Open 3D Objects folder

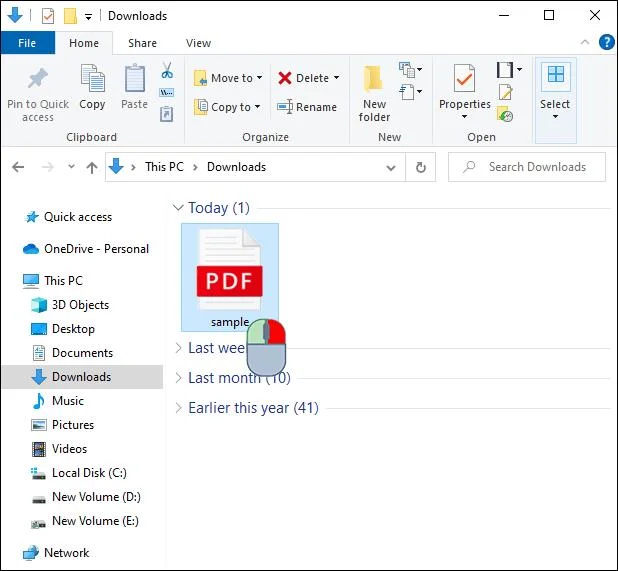tap(70, 305)
